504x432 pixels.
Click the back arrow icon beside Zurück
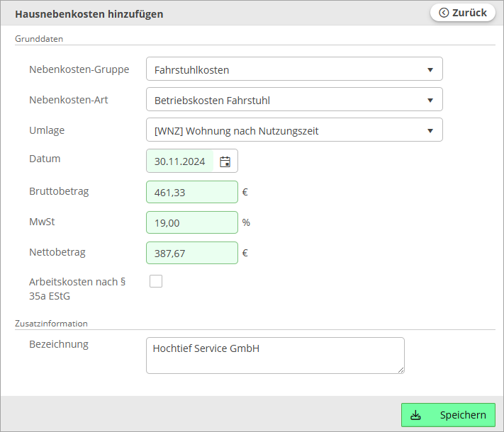tap(444, 13)
